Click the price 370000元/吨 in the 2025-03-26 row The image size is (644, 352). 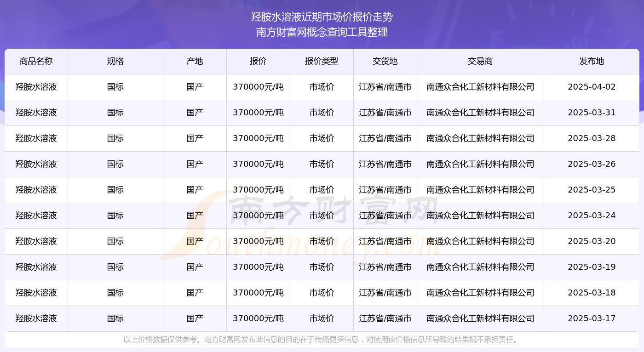[258, 164]
